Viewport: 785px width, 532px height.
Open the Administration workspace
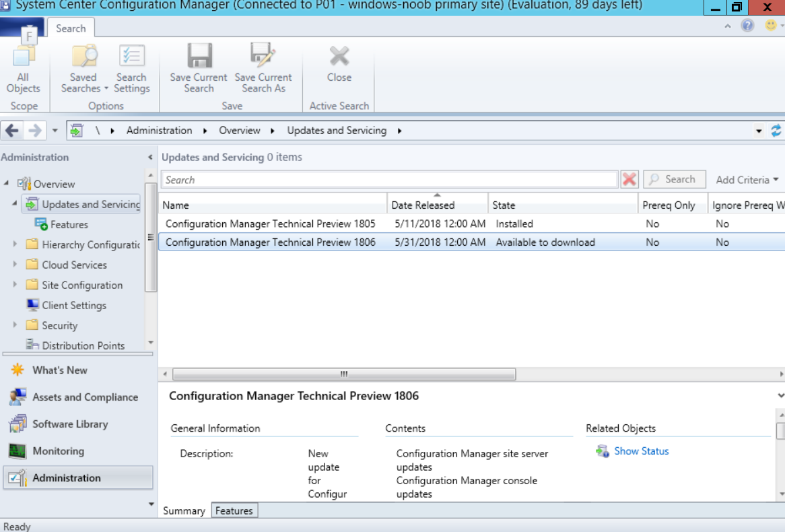78,478
